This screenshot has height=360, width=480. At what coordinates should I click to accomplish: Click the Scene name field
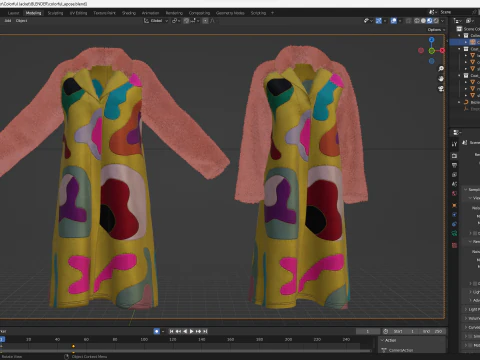[x=455, y=12]
